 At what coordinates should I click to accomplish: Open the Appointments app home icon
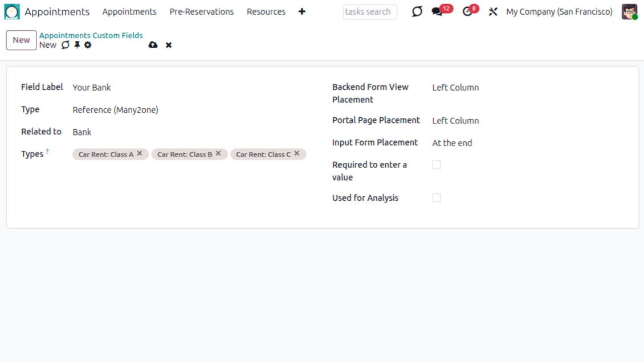click(x=12, y=12)
